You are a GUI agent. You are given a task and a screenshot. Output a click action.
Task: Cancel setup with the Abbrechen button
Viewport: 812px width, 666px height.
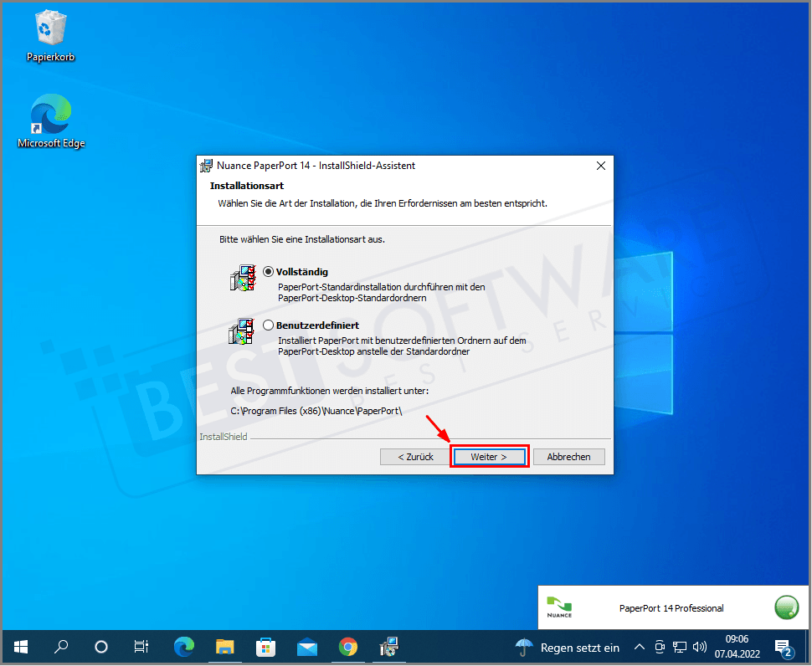tap(568, 457)
